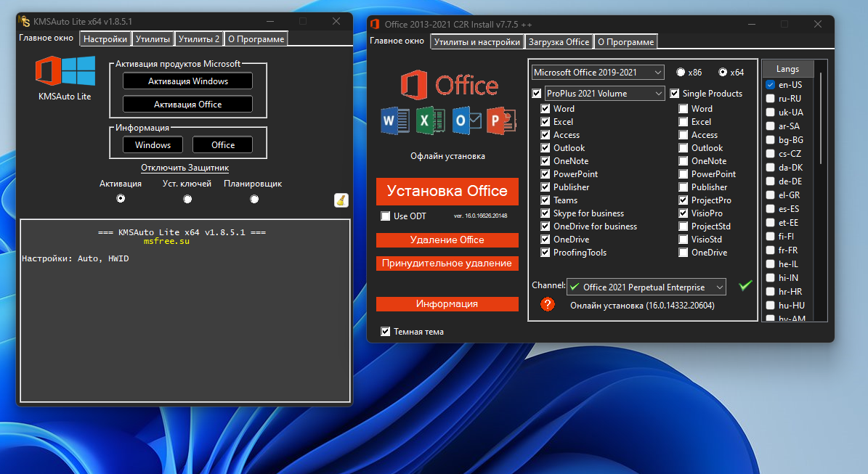Click the ver. 16.0.16626.20148 label

click(480, 216)
